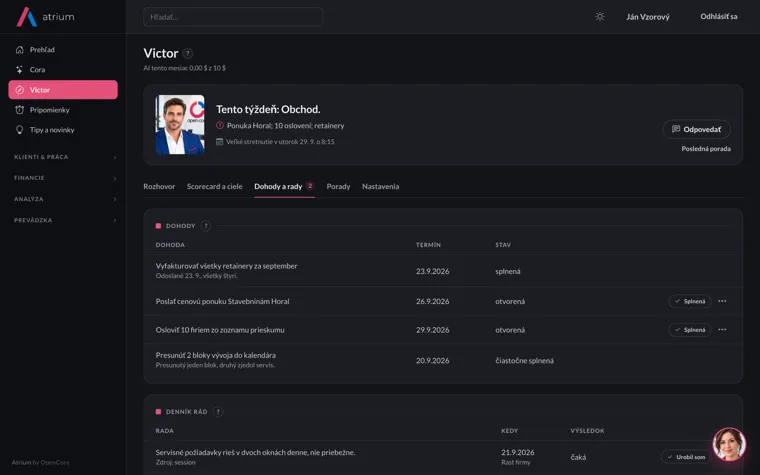Open the Nastavenia tab
This screenshot has height=475, width=760.
[x=380, y=186]
